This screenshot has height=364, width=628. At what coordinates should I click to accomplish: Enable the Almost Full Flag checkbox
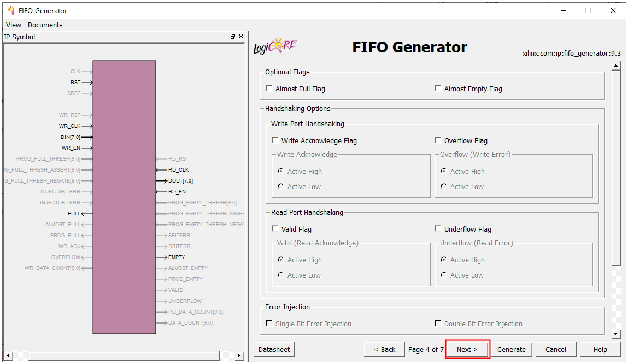[x=269, y=89]
